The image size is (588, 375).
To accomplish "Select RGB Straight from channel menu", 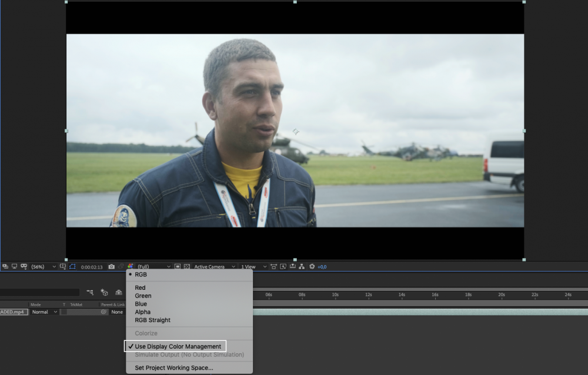I will point(153,320).
